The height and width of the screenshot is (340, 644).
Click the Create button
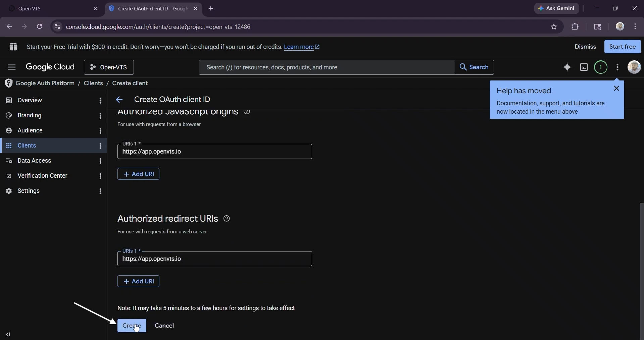(x=132, y=326)
